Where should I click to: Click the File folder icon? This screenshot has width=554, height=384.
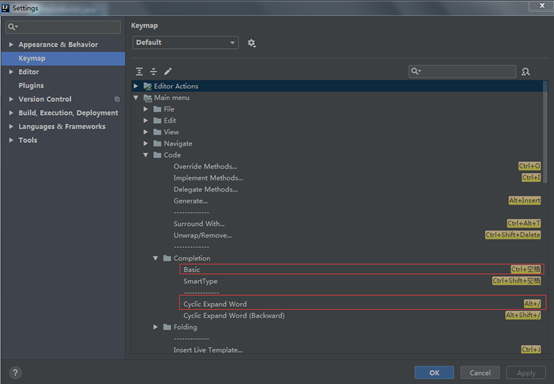[x=158, y=109]
